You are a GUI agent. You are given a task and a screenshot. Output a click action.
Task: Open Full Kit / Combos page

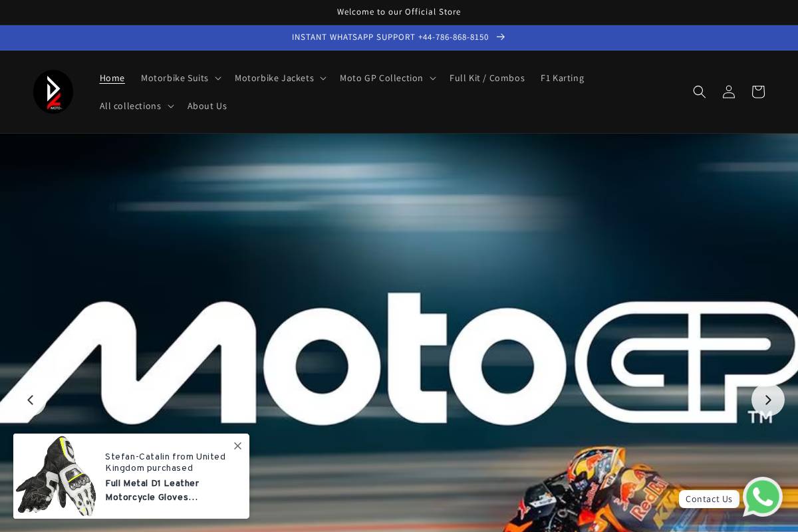click(x=487, y=78)
